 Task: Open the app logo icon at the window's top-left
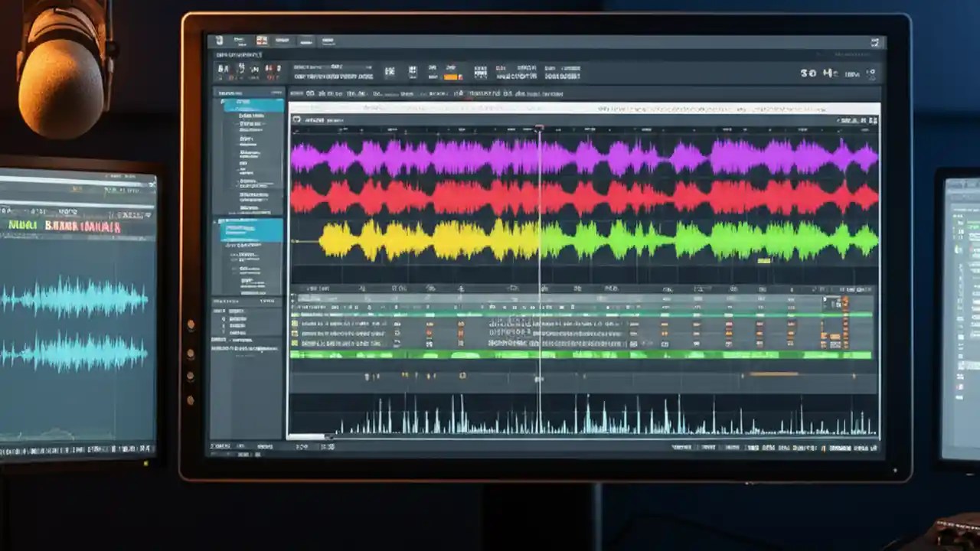point(220,41)
